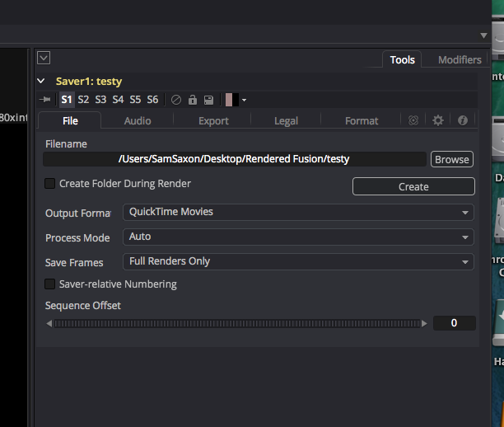This screenshot has height=427, width=504.
Task: Switch to the Export tab
Action: (213, 120)
